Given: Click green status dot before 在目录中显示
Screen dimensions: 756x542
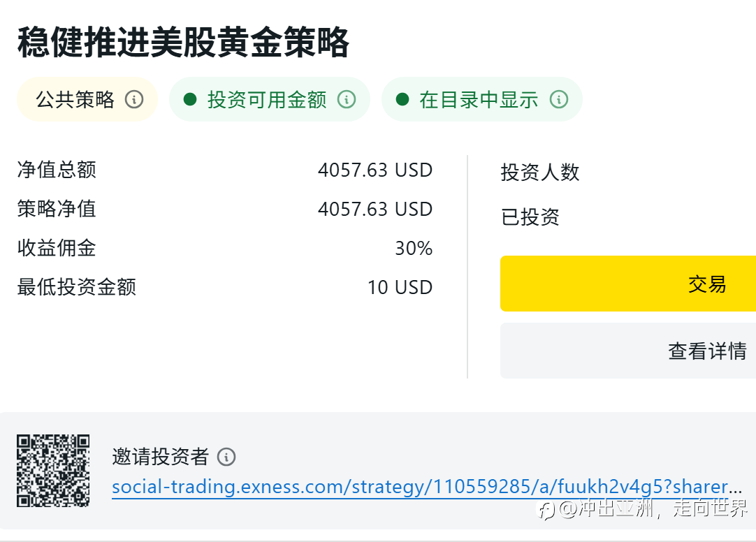Looking at the screenshot, I should coord(402,99).
